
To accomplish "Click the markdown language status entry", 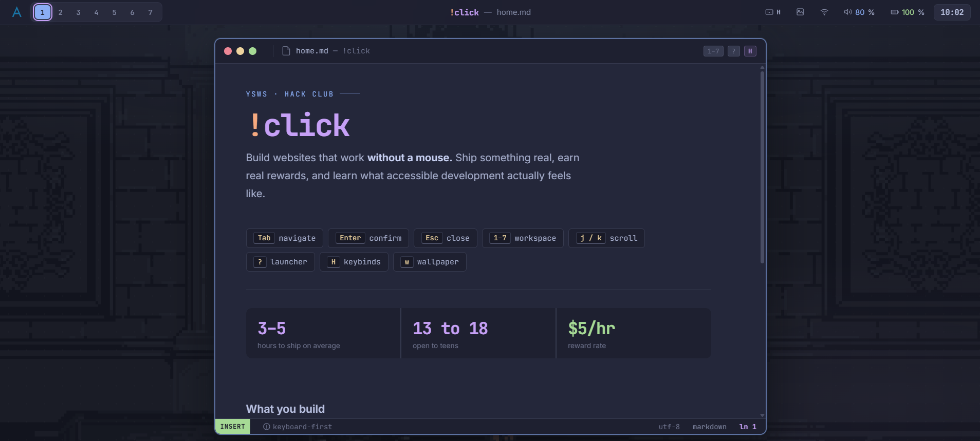I will 709,427.
